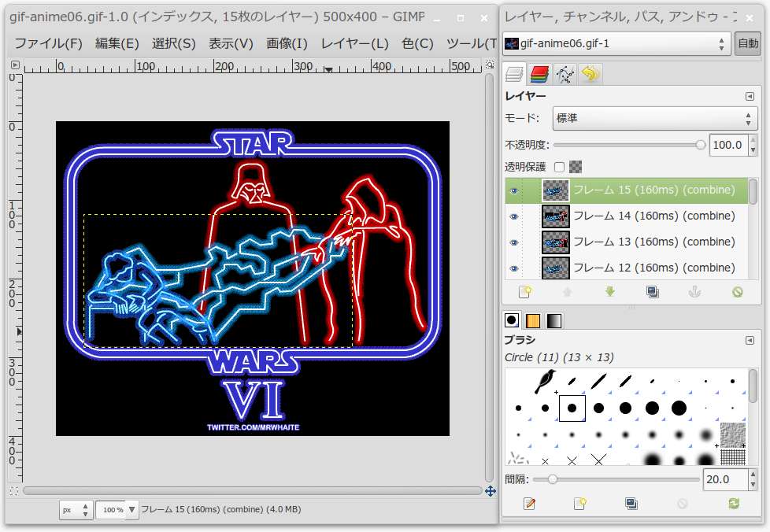Click the navigation cross icon below canvas

coord(490,491)
